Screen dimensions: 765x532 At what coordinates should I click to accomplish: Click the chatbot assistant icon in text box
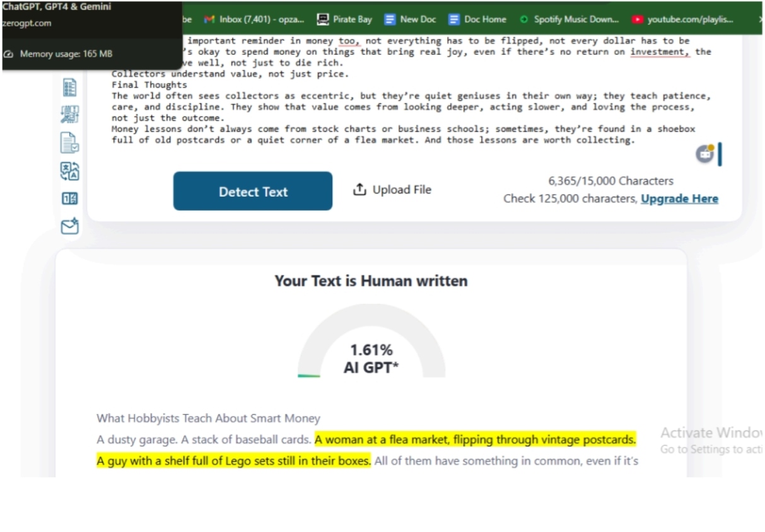[704, 154]
